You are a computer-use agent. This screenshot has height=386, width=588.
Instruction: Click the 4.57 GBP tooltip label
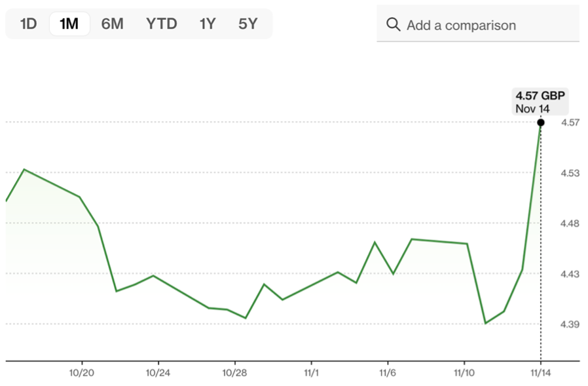click(x=540, y=96)
